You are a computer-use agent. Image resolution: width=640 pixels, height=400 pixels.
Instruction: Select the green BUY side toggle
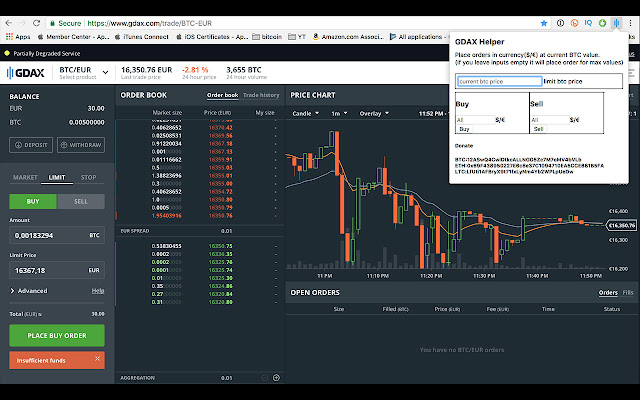(33, 201)
